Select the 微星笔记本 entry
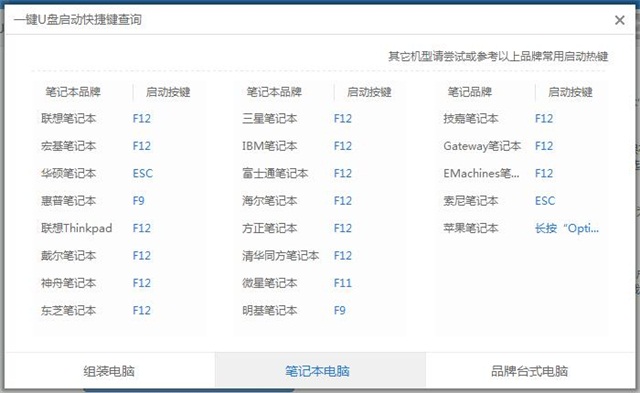 (x=269, y=283)
